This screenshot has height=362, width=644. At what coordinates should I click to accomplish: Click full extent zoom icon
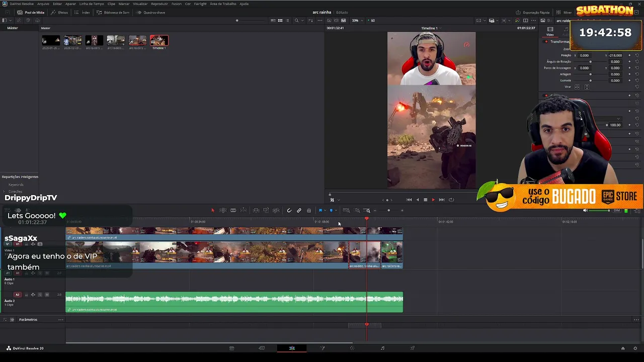pos(346,210)
